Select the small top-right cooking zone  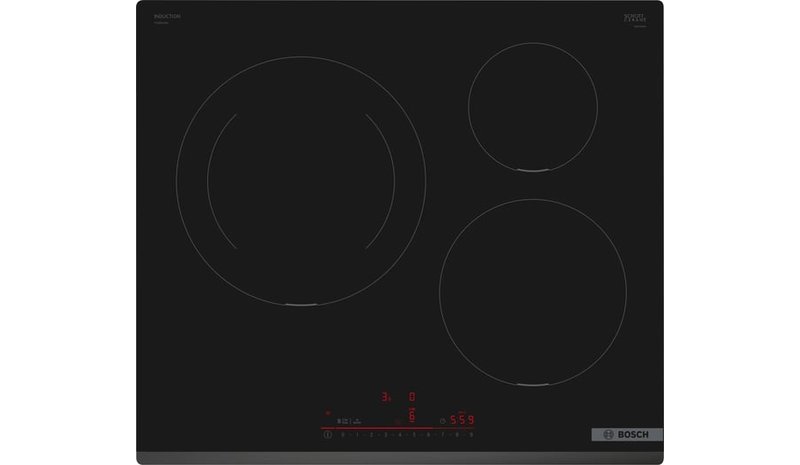533,107
